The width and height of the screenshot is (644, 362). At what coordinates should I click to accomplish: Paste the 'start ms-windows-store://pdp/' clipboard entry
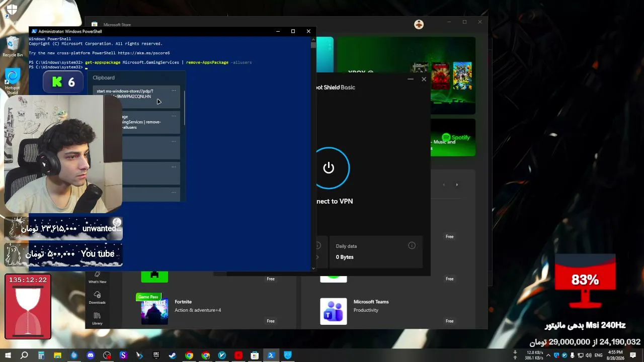tap(136, 97)
